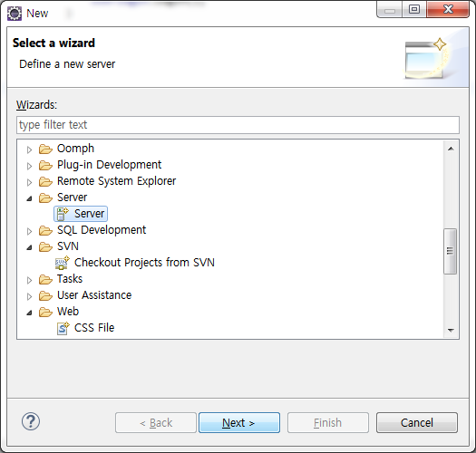
Task: Select the User Assistance label
Action: pyautogui.click(x=94, y=295)
